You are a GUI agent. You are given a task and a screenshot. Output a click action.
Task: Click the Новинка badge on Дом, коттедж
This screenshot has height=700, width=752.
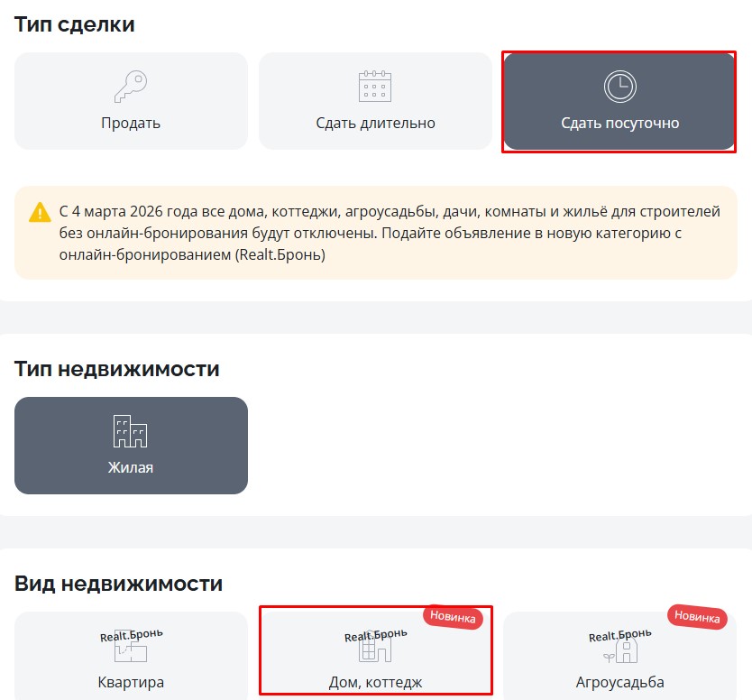(x=453, y=618)
